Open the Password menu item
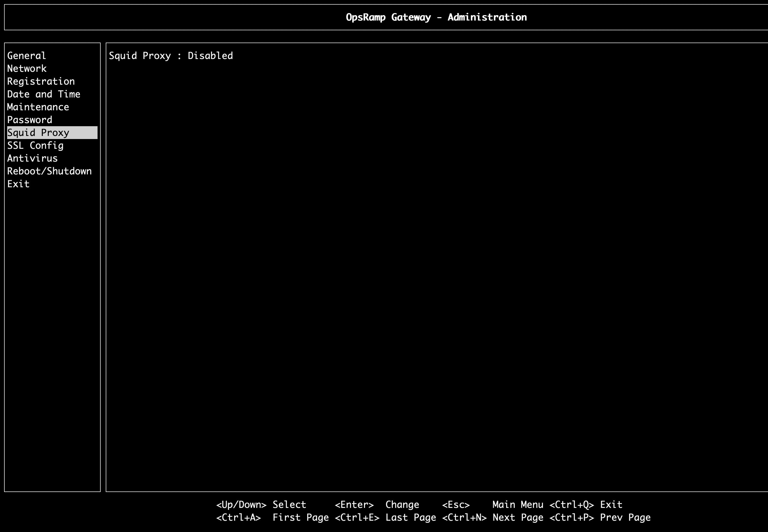The image size is (768, 532). [30, 120]
